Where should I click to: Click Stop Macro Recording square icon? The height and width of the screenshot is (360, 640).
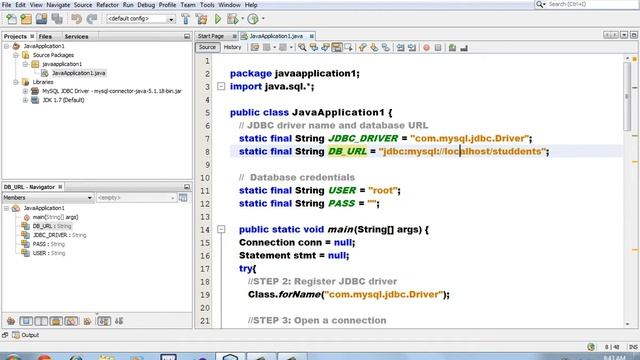tap(438, 48)
